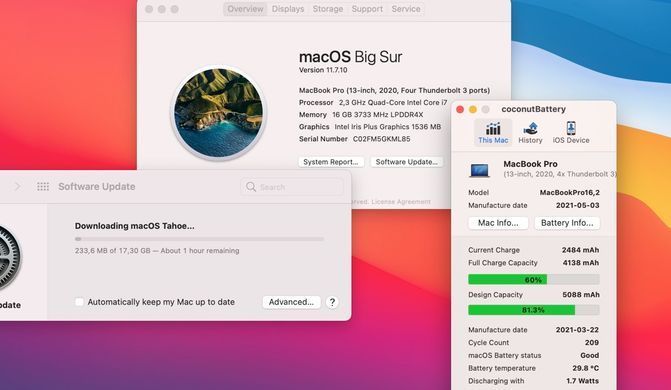The width and height of the screenshot is (671, 390).
Task: Click Mac manufacture date 2021-05-03
Action: (578, 205)
